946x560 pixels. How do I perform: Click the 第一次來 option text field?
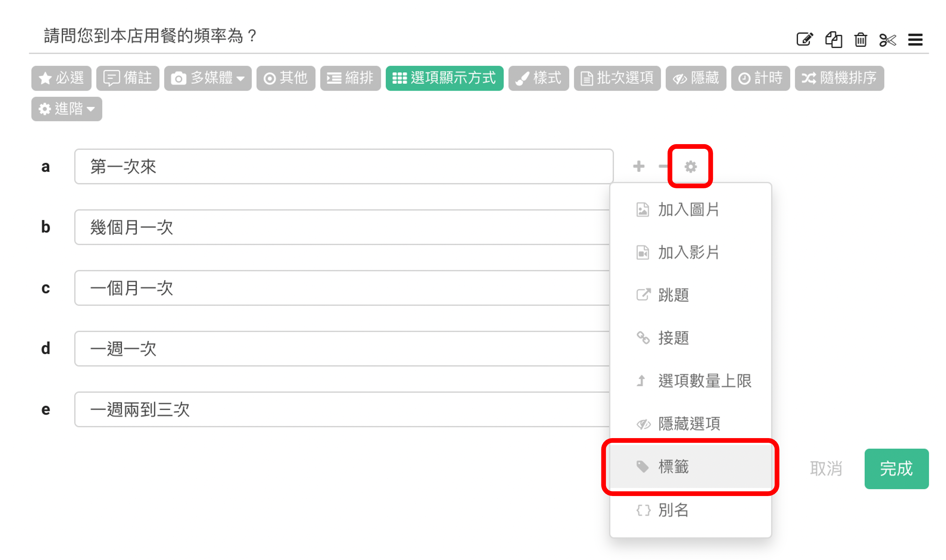coord(344,166)
